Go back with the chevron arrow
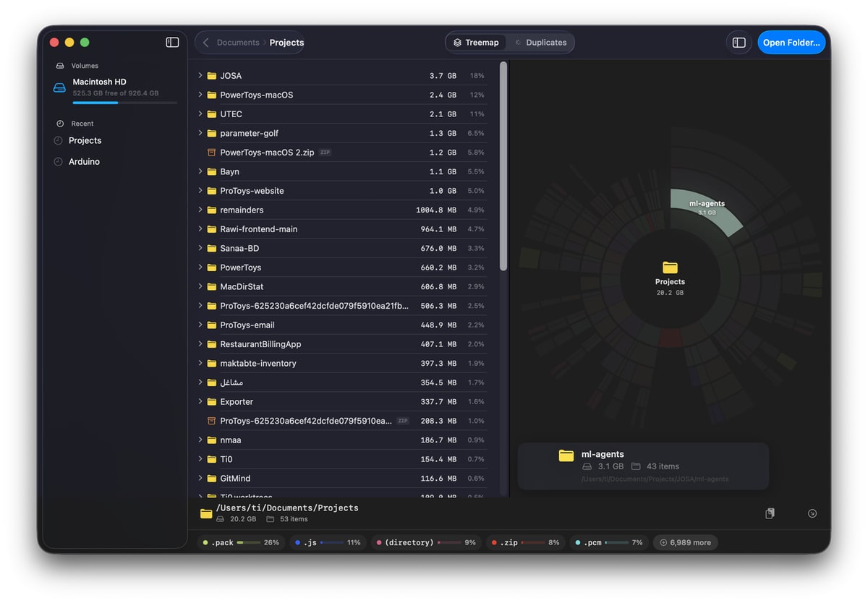The image size is (868, 603). (205, 43)
